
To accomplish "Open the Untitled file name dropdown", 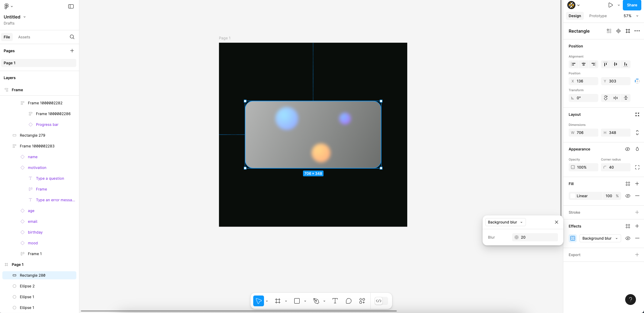I will 25,17.
